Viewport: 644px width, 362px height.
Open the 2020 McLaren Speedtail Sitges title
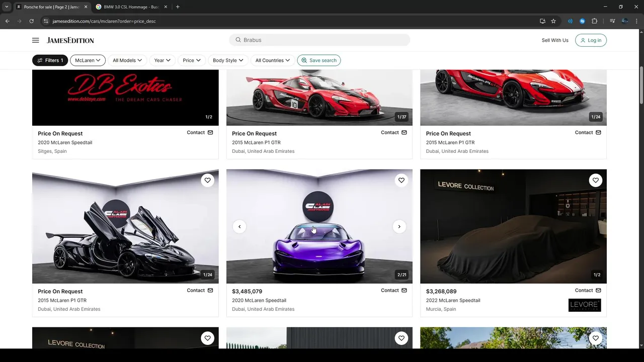pyautogui.click(x=65, y=143)
